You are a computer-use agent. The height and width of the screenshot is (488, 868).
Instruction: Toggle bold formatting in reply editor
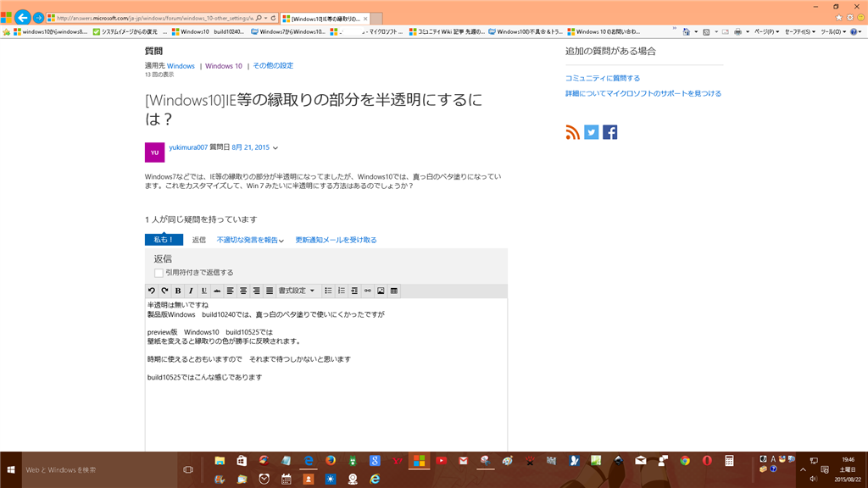[x=178, y=291]
